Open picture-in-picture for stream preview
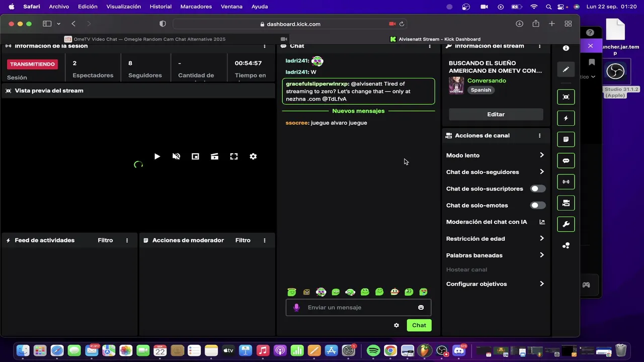Image resolution: width=644 pixels, height=362 pixels. (x=195, y=156)
